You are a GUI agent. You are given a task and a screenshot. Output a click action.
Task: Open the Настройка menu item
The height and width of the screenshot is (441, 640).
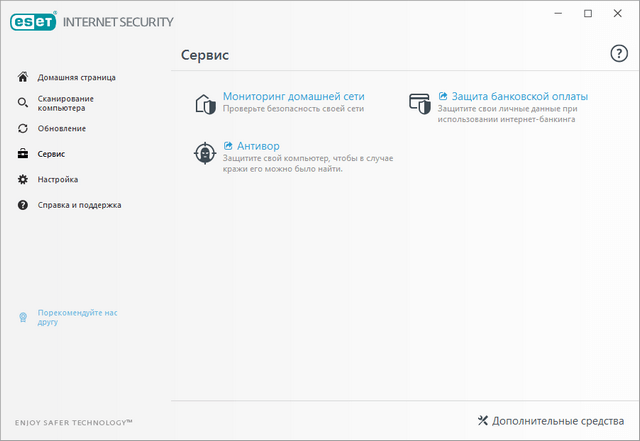click(58, 180)
